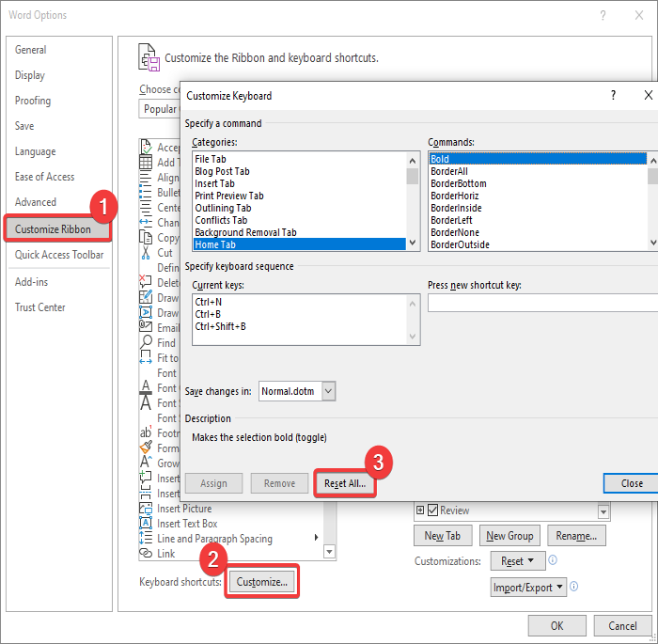Click the Email envelope icon
Image resolution: width=658 pixels, height=644 pixels.
point(146,326)
